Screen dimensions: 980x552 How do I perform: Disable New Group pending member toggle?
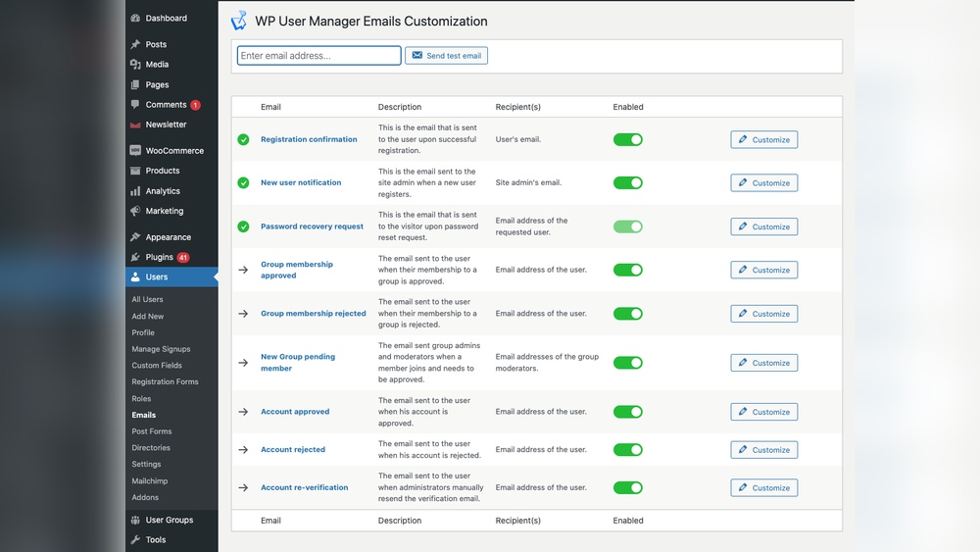point(627,363)
